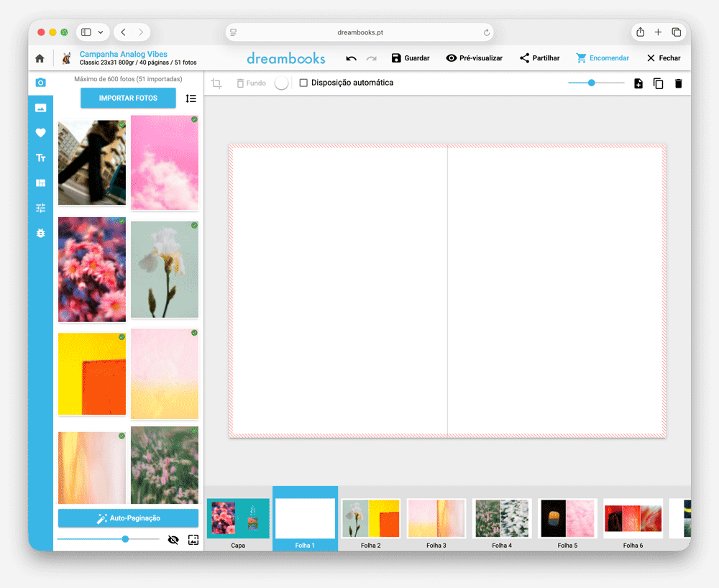Screen dimensions: 719x588
Task: Open the page settings icon in address bar
Action: coord(234,32)
